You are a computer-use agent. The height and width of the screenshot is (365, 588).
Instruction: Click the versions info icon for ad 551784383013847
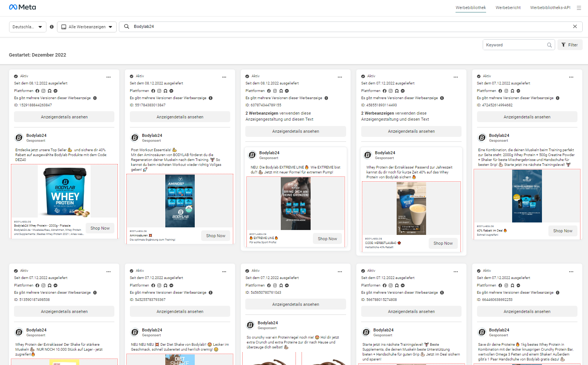click(211, 98)
